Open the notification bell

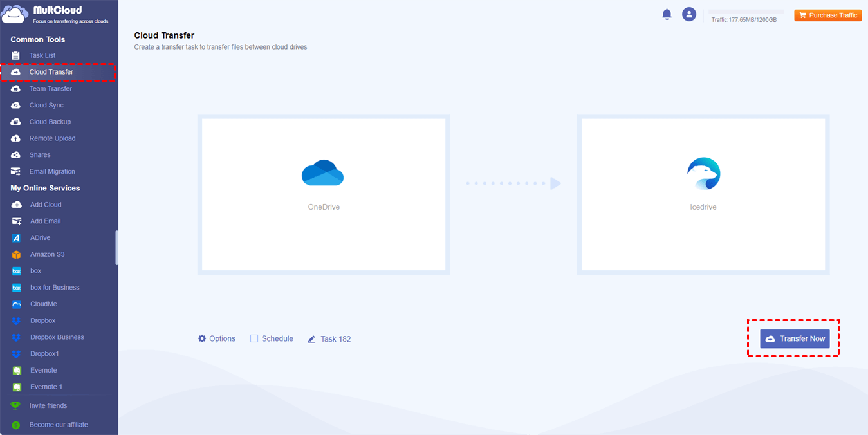click(667, 14)
